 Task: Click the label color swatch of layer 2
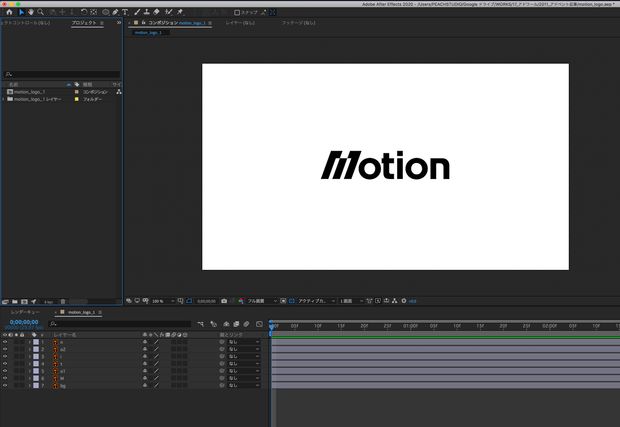pyautogui.click(x=36, y=349)
